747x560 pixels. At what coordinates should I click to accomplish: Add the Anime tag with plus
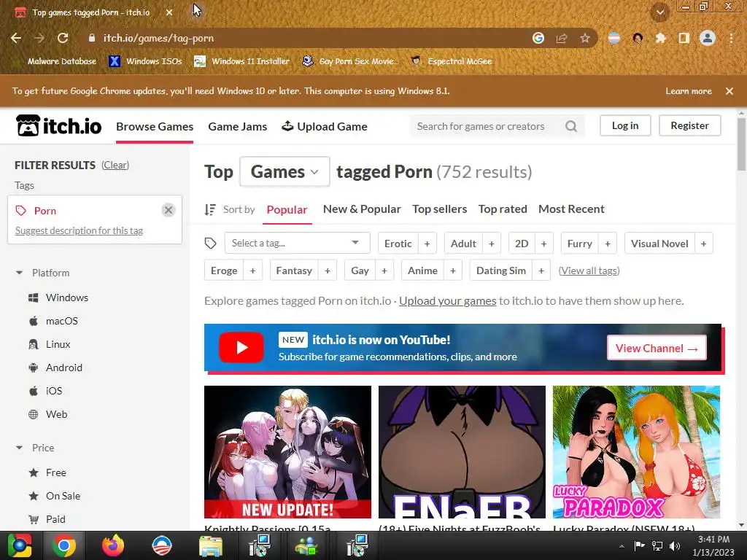pyautogui.click(x=452, y=271)
